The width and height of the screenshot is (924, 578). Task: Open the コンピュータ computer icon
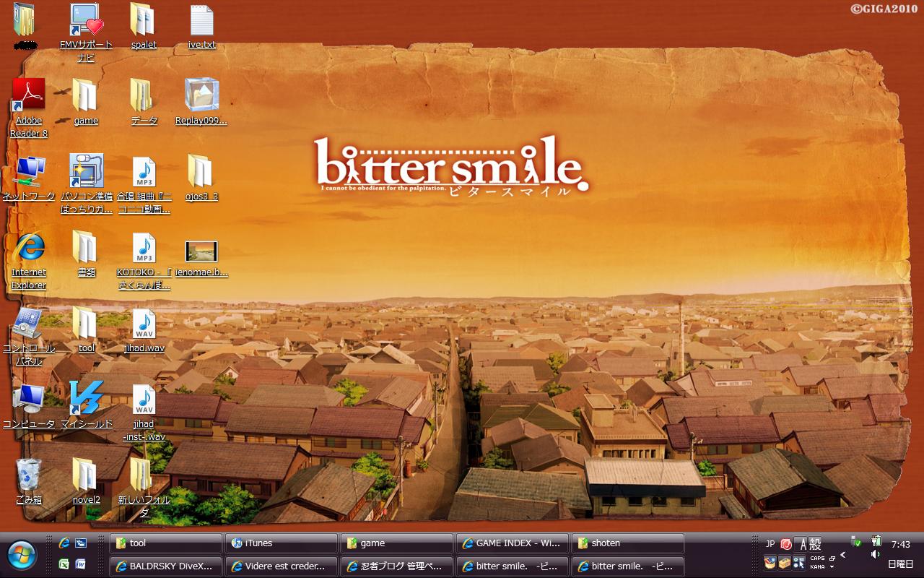[29, 405]
